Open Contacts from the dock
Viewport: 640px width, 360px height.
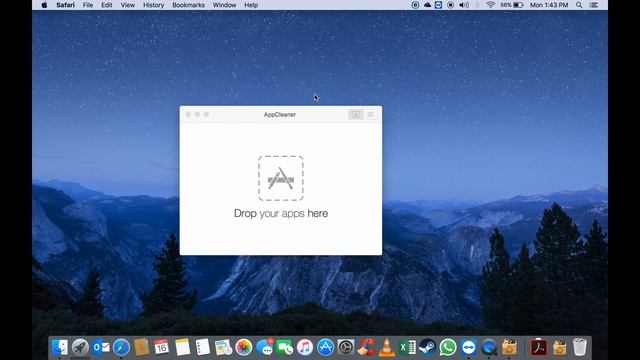pos(141,347)
